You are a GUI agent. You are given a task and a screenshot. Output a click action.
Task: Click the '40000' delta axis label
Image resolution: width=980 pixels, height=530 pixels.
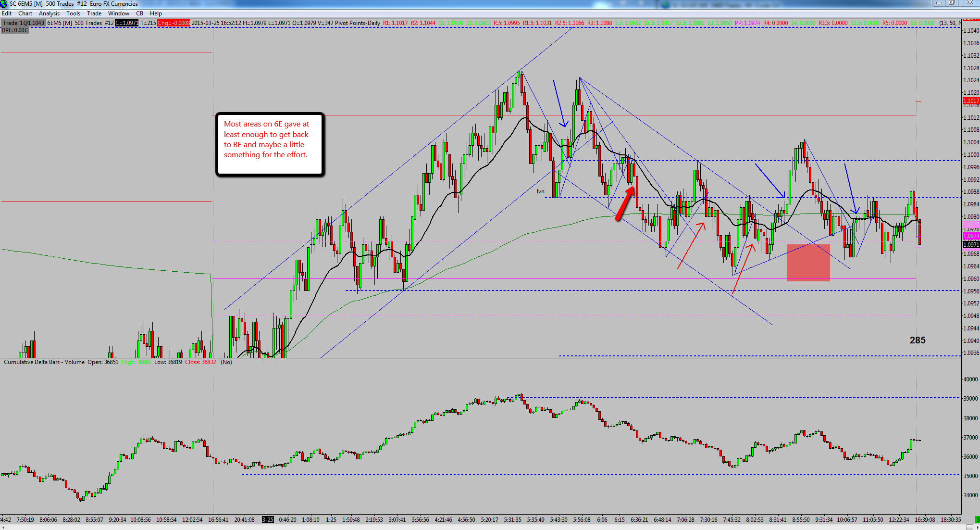970,379
